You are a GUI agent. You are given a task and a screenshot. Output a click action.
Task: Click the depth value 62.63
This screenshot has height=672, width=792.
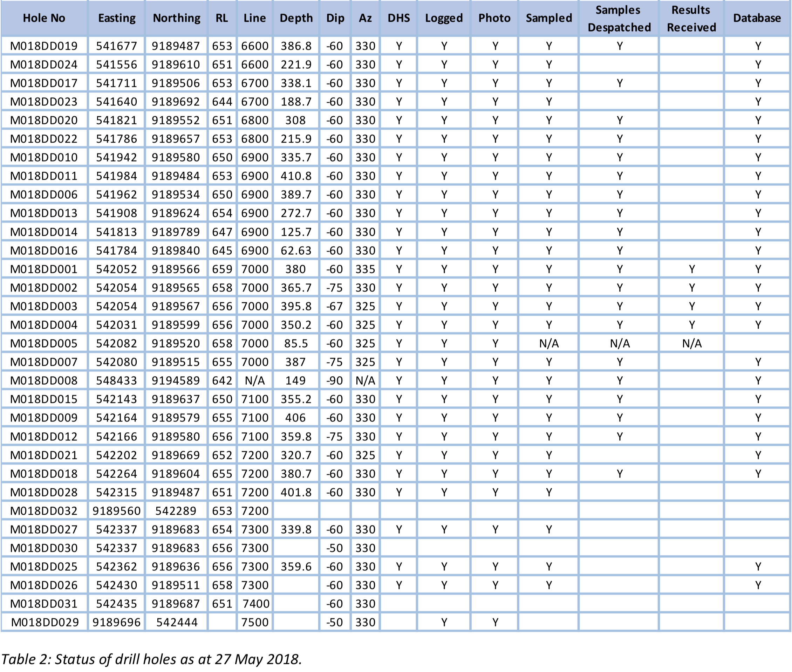(x=296, y=250)
